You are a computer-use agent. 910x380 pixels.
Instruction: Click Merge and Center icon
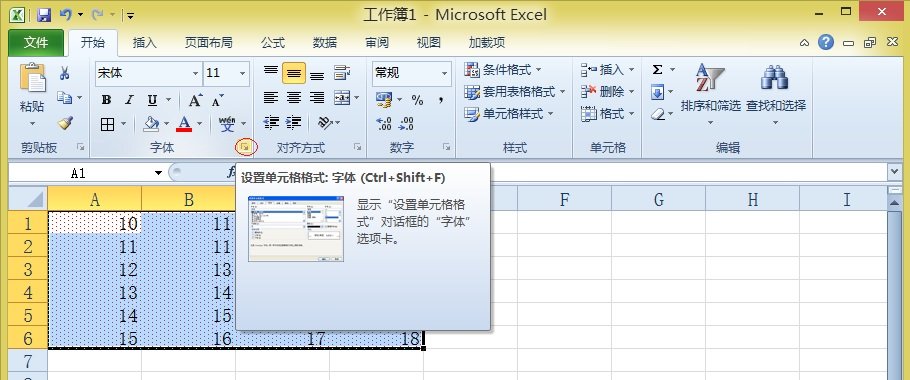(342, 98)
